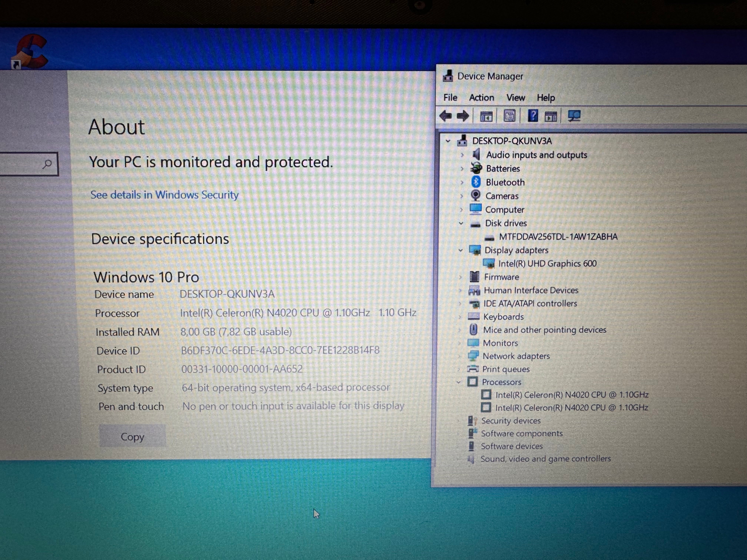
Task: Click the Processor value in Device specifications
Action: pyautogui.click(x=298, y=313)
